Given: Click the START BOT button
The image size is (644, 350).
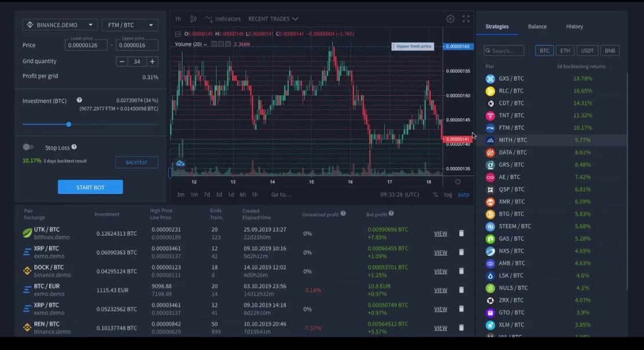Looking at the screenshot, I should [x=90, y=187].
